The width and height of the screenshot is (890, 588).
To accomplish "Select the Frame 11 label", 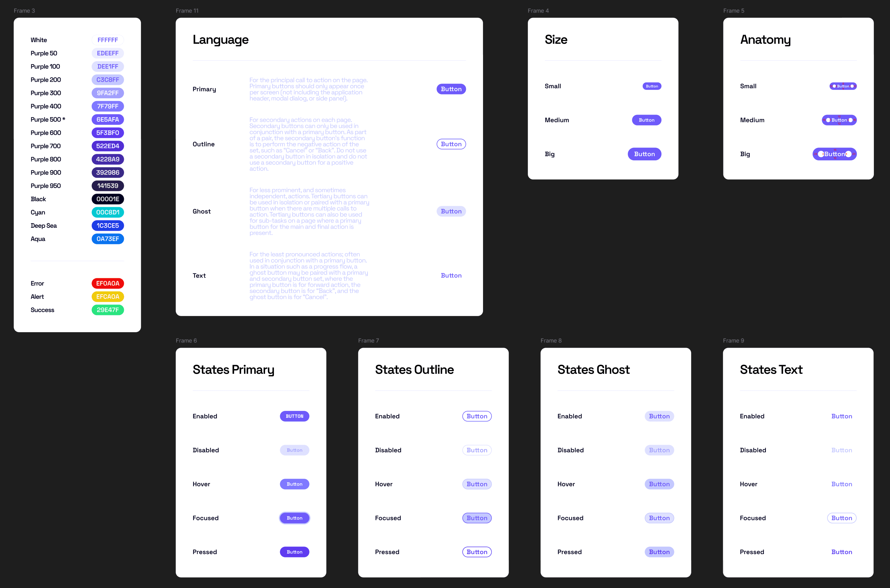I will (x=187, y=11).
